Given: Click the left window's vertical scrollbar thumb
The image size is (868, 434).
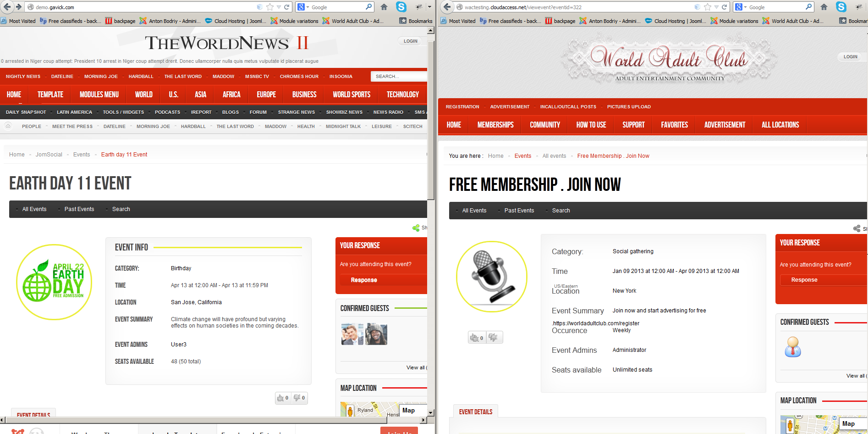Looking at the screenshot, I should [x=430, y=120].
